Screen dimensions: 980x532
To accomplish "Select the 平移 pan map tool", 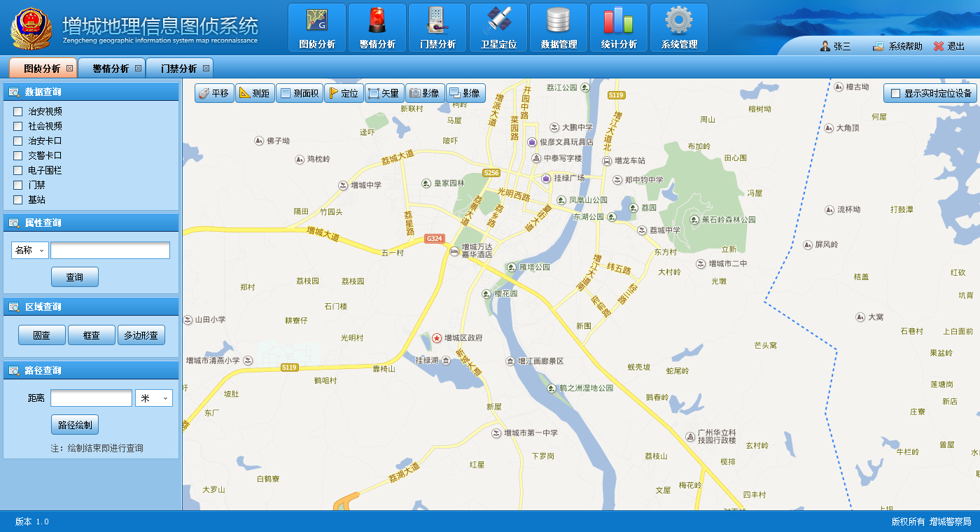I will coord(214,93).
